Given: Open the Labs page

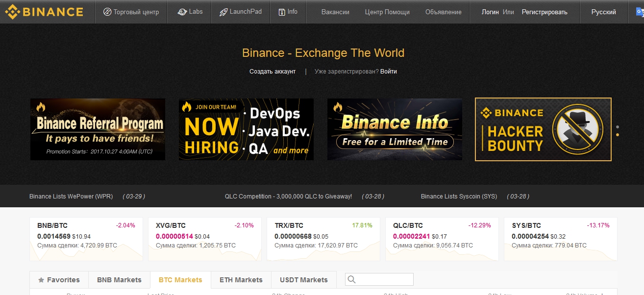Looking at the screenshot, I should coord(189,12).
